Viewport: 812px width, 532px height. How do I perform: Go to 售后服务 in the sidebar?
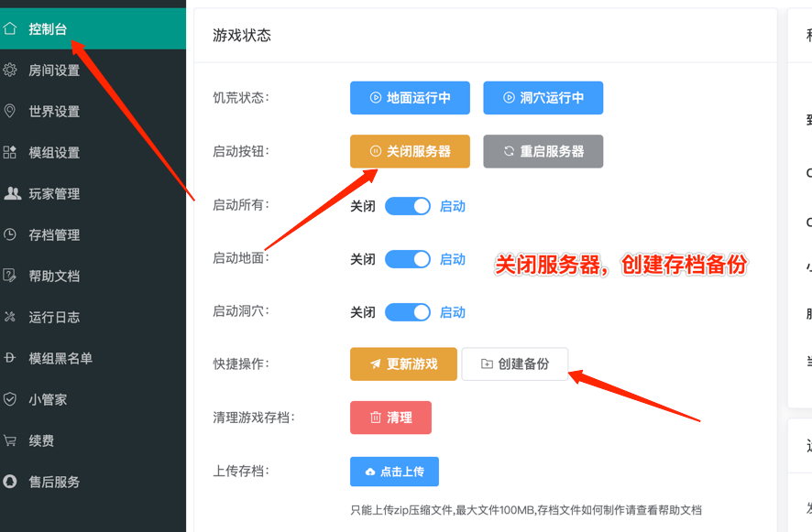(54, 482)
